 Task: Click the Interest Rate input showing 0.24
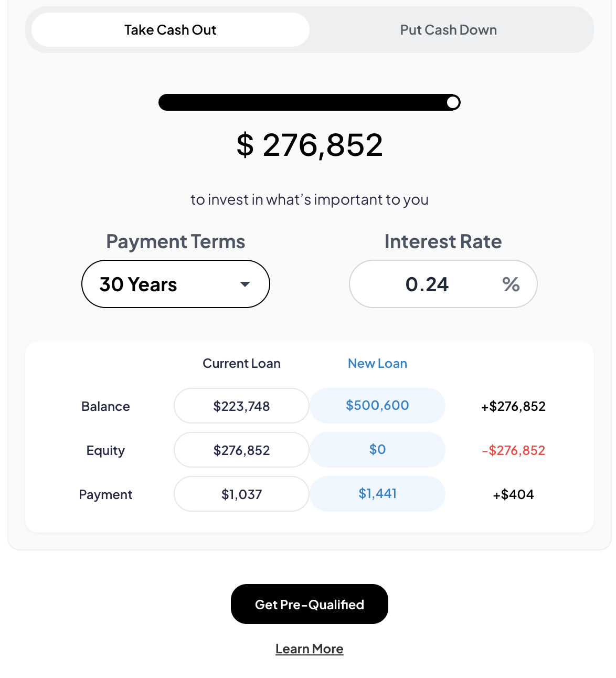point(443,284)
